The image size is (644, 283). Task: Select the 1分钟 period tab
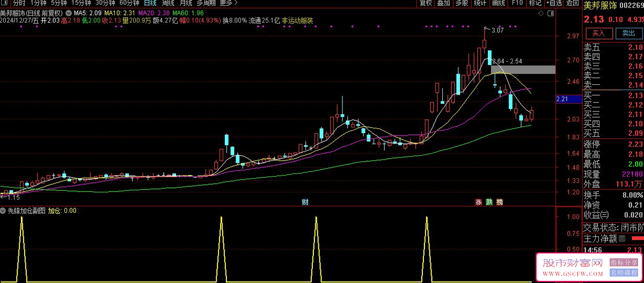pyautogui.click(x=39, y=3)
